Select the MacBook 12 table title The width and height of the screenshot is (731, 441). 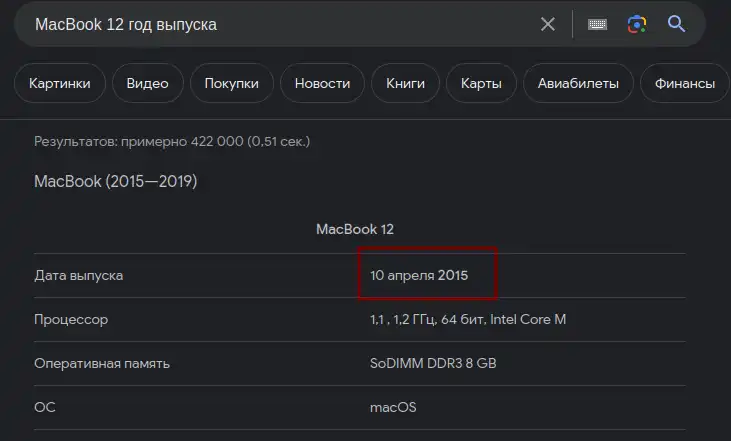[355, 229]
